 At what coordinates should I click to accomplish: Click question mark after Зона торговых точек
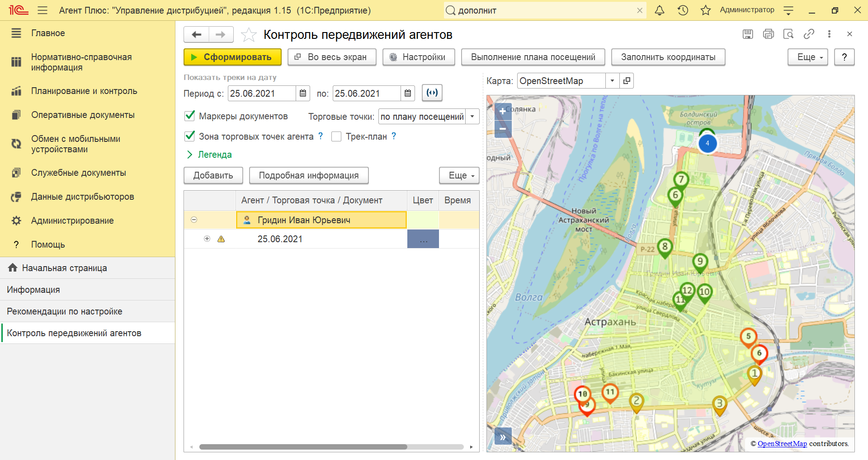pos(321,136)
